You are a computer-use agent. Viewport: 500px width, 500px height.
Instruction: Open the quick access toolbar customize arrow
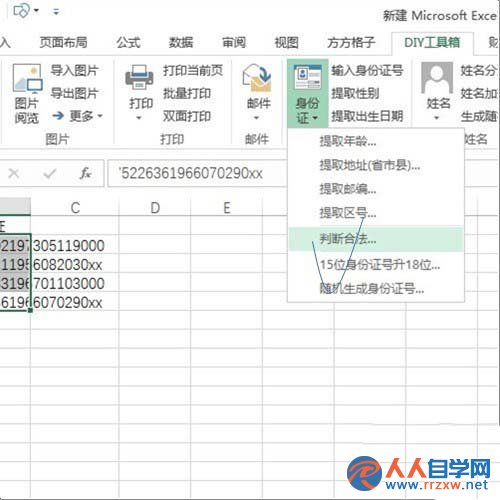pyautogui.click(x=56, y=12)
